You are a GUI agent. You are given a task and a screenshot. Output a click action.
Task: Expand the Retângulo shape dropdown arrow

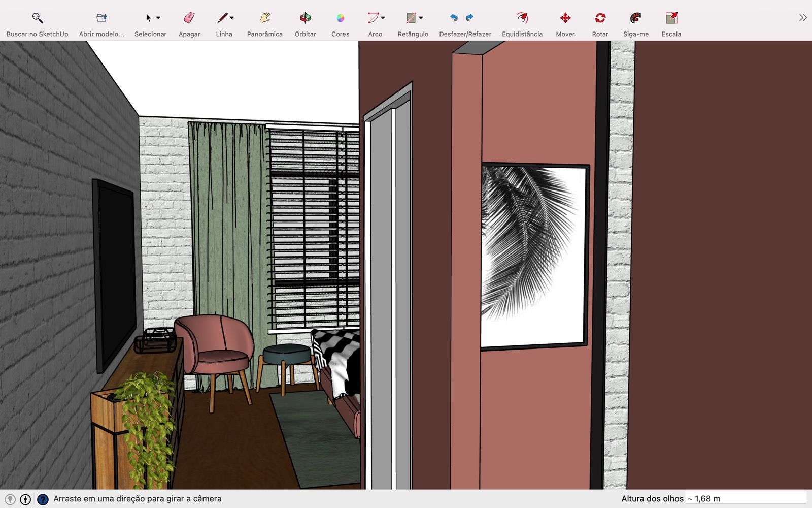pos(421,18)
